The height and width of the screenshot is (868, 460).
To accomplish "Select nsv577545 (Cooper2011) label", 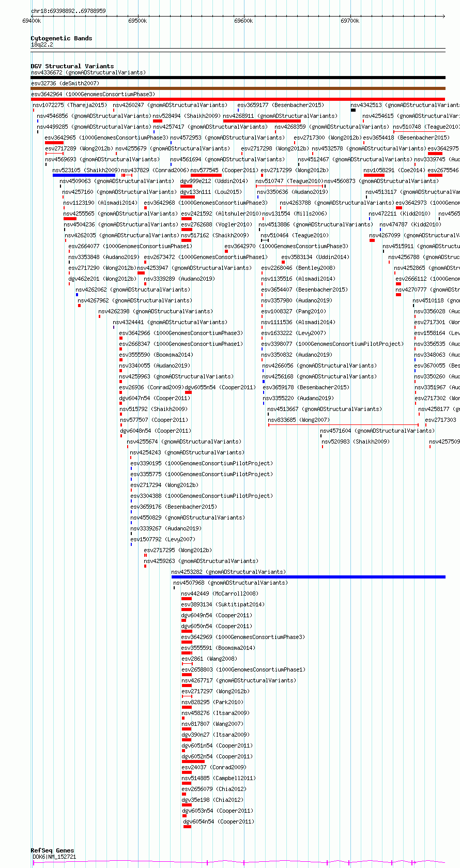I will pos(224,170).
